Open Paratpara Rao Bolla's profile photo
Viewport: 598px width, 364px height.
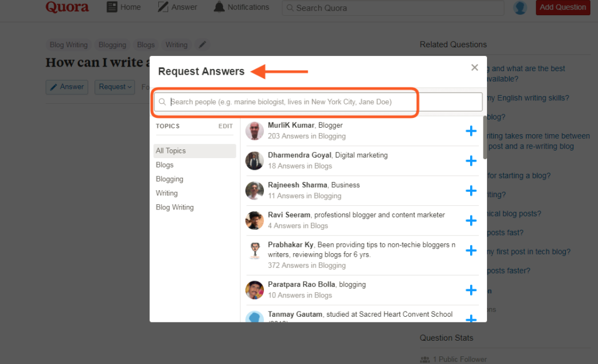coord(255,290)
